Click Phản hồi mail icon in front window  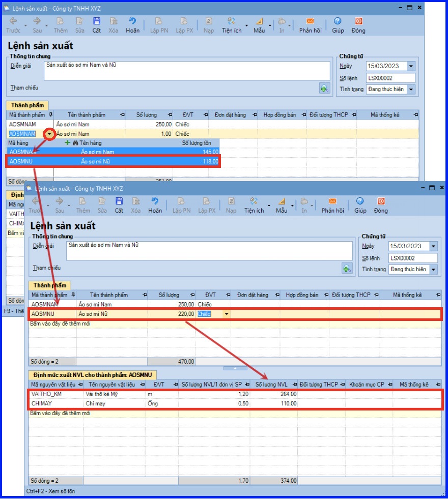[x=332, y=201]
